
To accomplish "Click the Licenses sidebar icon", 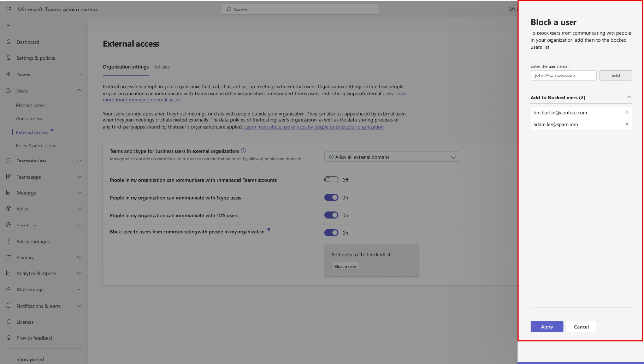I will click(x=9, y=322).
